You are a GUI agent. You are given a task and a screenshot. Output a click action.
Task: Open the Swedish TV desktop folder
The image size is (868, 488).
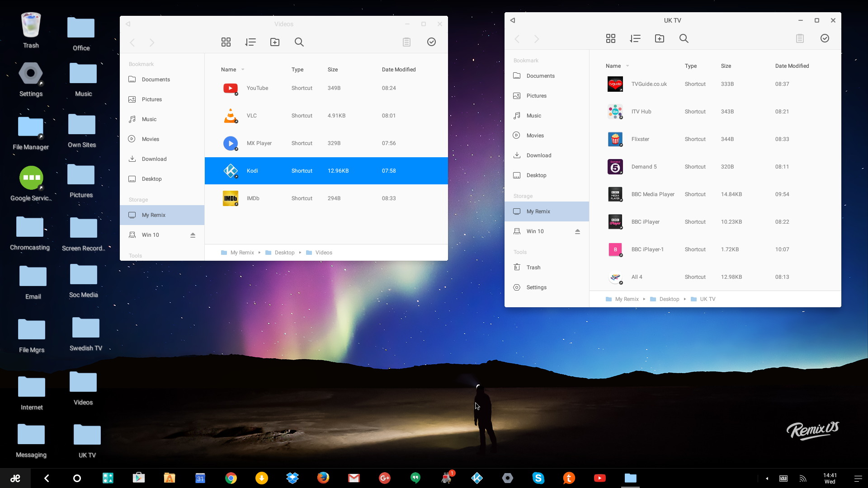(x=86, y=334)
